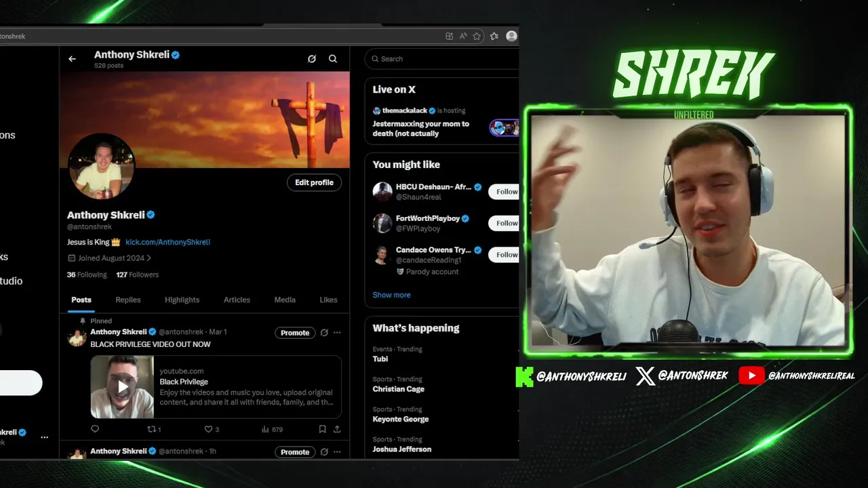Show more suggested accounts
Image resolution: width=868 pixels, height=488 pixels.
[x=391, y=295]
